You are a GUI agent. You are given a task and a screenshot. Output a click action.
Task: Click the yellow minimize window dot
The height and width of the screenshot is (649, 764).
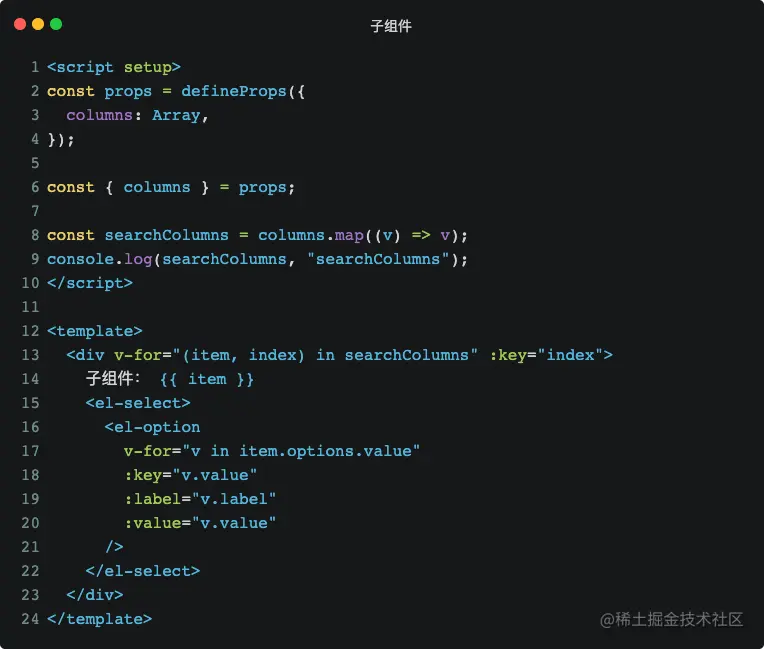click(38, 24)
